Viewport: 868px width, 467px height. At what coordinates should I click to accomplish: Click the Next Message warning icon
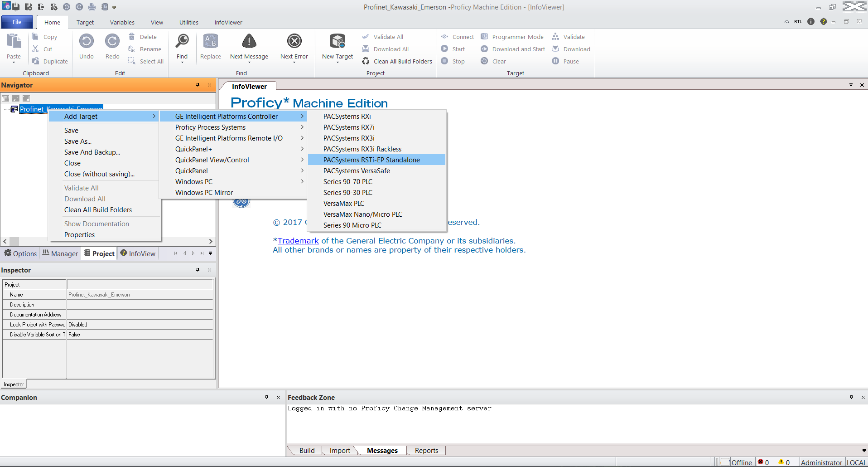click(249, 41)
